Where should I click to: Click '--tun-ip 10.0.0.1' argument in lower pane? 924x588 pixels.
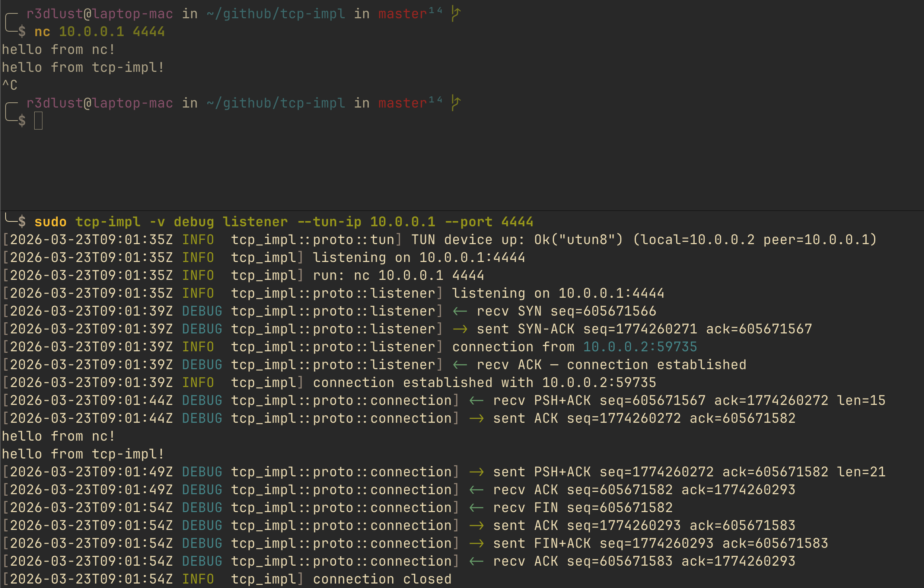pyautogui.click(x=366, y=222)
